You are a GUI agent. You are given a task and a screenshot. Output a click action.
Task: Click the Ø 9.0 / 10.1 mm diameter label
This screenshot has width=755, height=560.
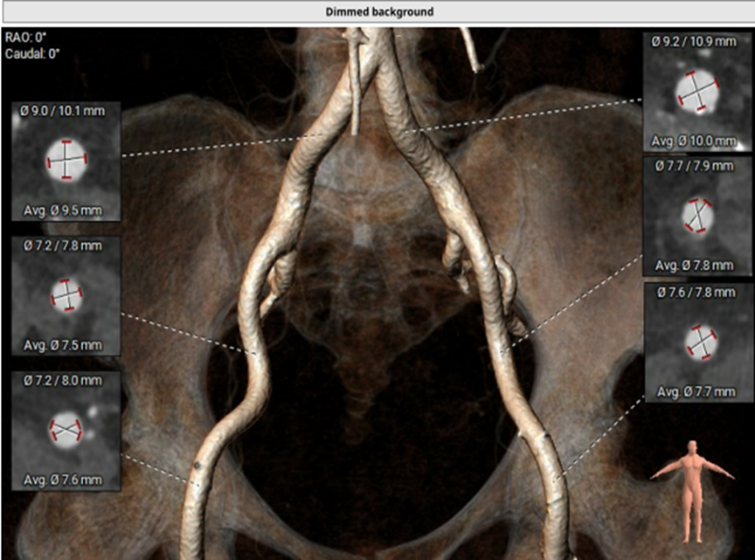tap(65, 111)
